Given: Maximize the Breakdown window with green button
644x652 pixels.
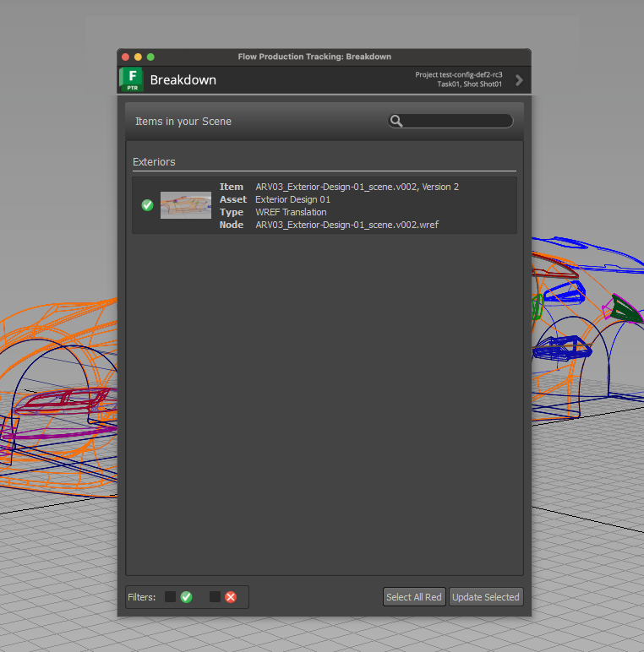Looking at the screenshot, I should tap(150, 57).
